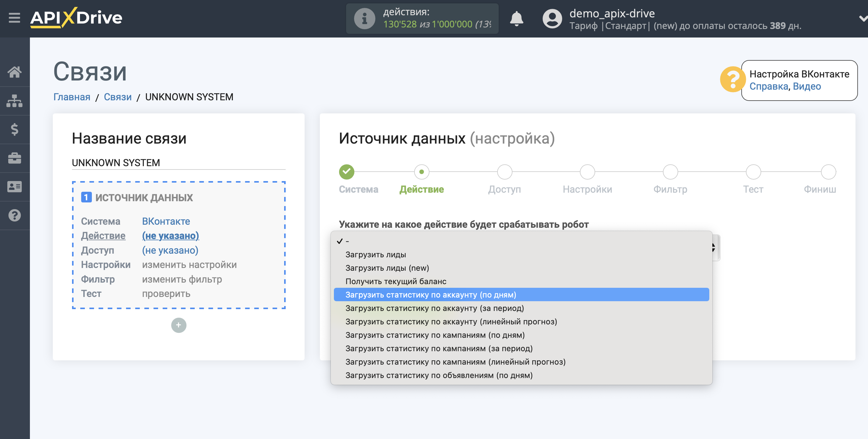Open briefcase icon in sidebar
This screenshot has width=868, height=439.
14,158
